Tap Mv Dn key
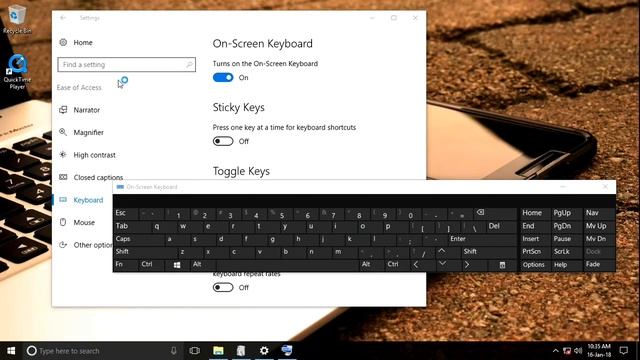The image size is (640, 360). [x=599, y=239]
